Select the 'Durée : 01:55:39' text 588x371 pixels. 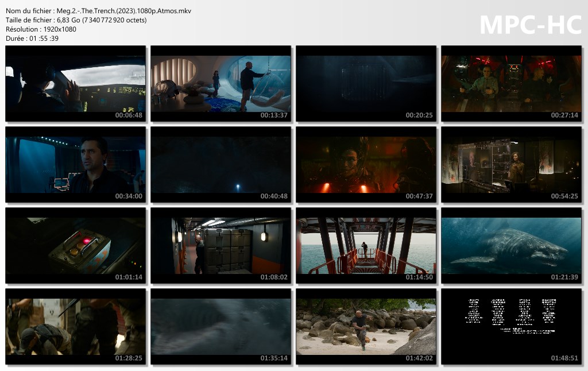32,38
